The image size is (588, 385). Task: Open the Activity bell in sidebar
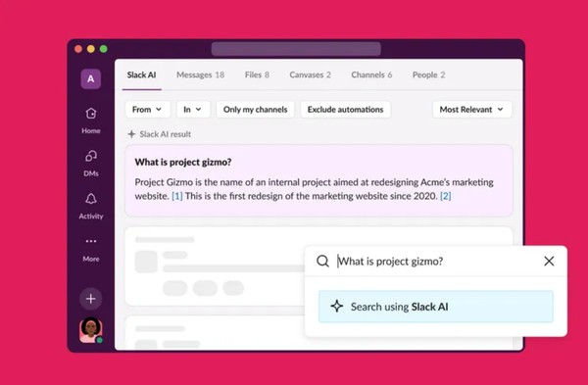(x=91, y=206)
